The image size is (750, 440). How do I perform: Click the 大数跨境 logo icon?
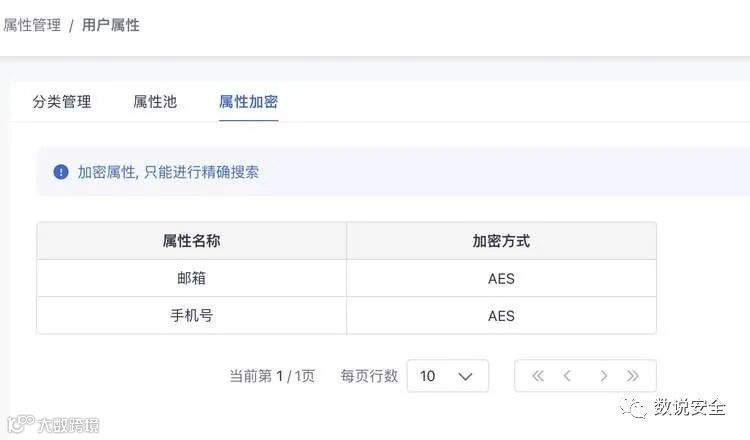click(18, 424)
